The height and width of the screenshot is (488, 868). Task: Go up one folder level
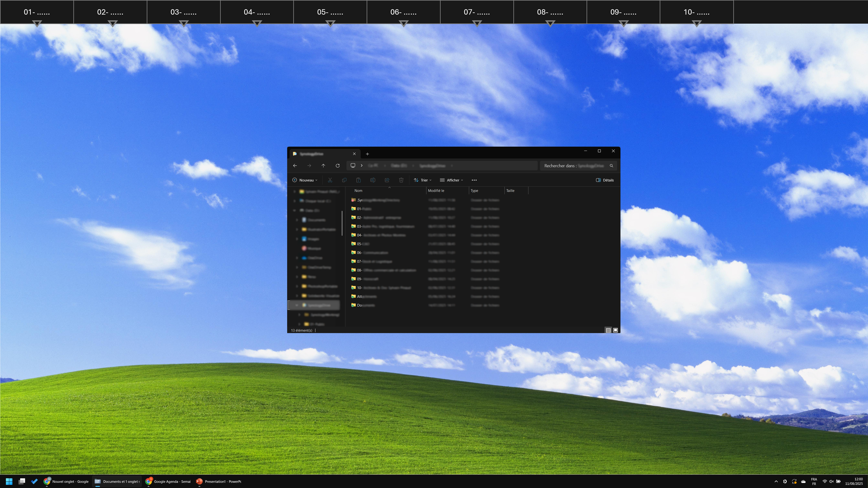coord(323,166)
